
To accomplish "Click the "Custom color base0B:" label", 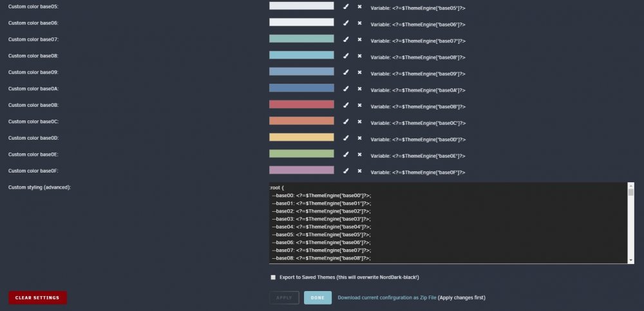I will pyautogui.click(x=33, y=105).
